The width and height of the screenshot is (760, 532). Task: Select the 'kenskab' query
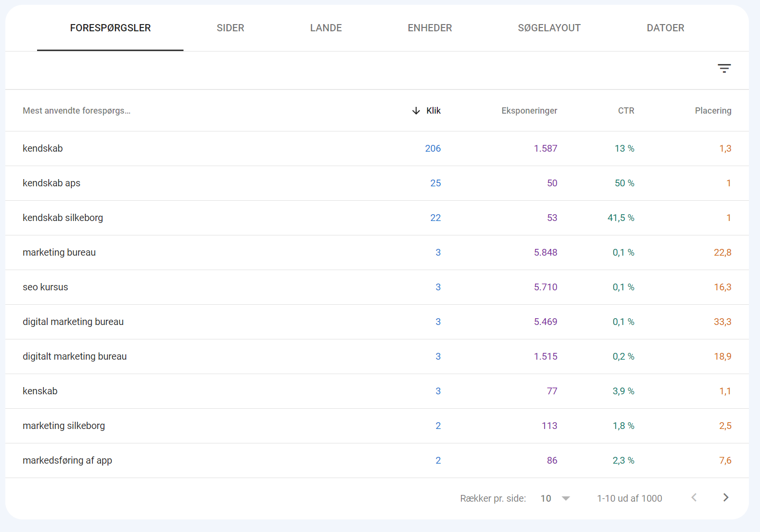(40, 391)
